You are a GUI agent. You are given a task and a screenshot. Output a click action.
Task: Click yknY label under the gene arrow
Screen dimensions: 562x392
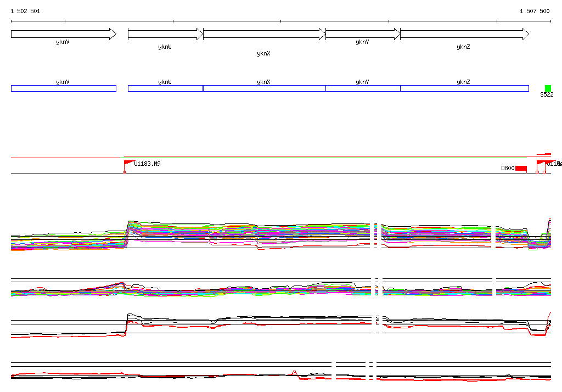tap(362, 42)
